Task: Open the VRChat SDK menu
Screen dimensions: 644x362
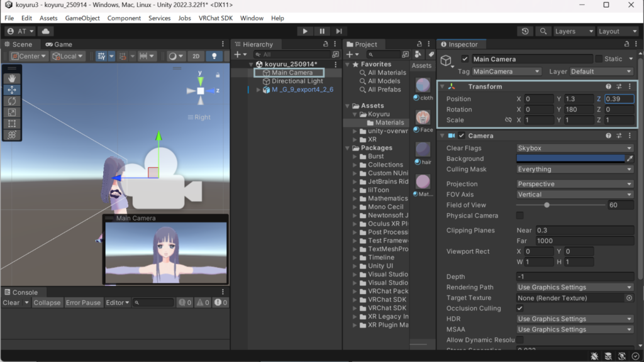Action: pyautogui.click(x=216, y=18)
